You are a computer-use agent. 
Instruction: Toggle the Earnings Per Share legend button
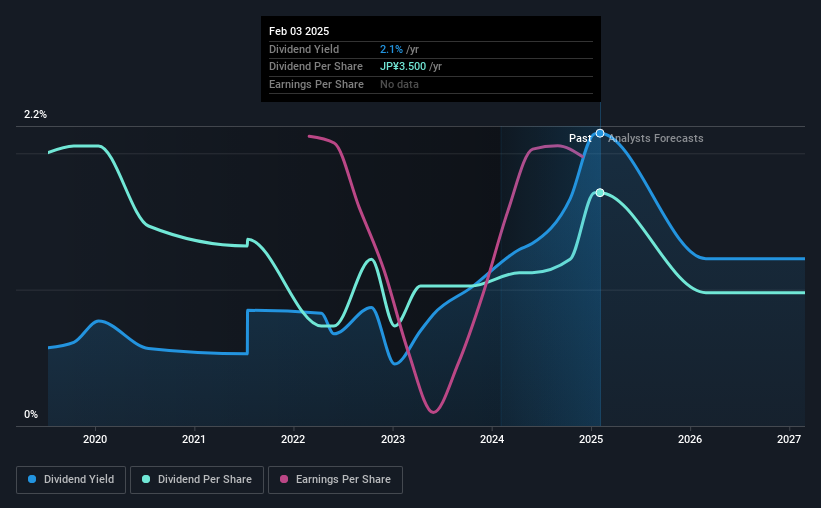(x=335, y=480)
